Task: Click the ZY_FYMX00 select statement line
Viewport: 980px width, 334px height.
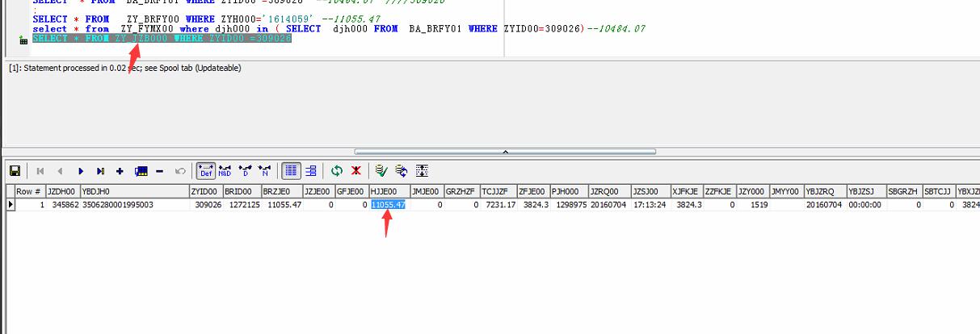Action: click(x=339, y=29)
